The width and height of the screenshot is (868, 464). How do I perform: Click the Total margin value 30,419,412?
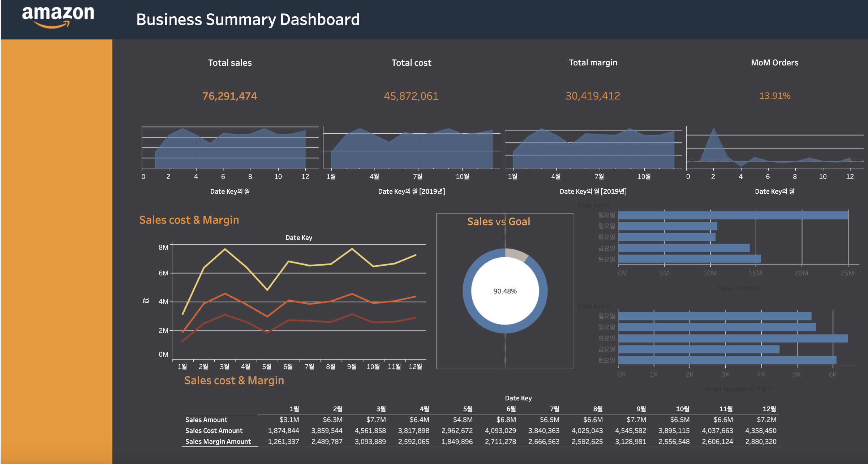click(593, 96)
